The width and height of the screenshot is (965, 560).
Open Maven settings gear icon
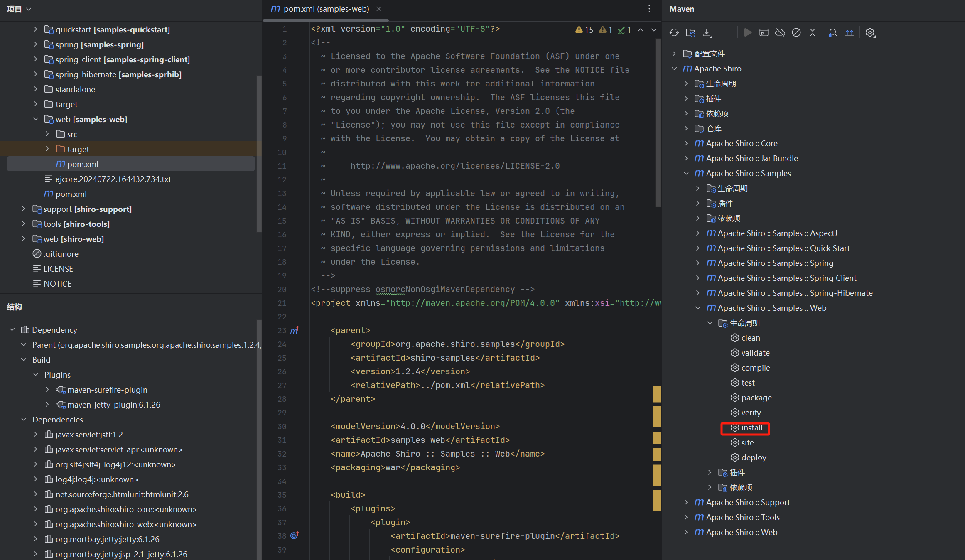[x=870, y=32]
